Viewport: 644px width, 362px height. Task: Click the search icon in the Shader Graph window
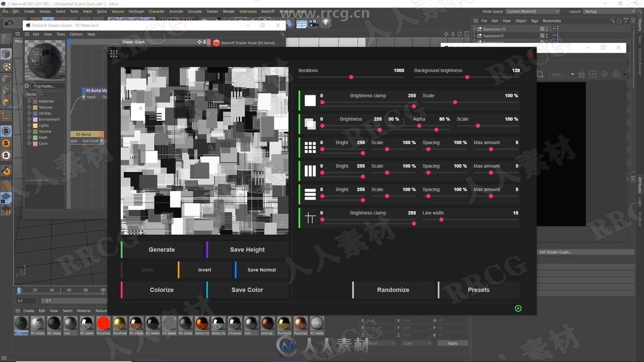(282, 34)
